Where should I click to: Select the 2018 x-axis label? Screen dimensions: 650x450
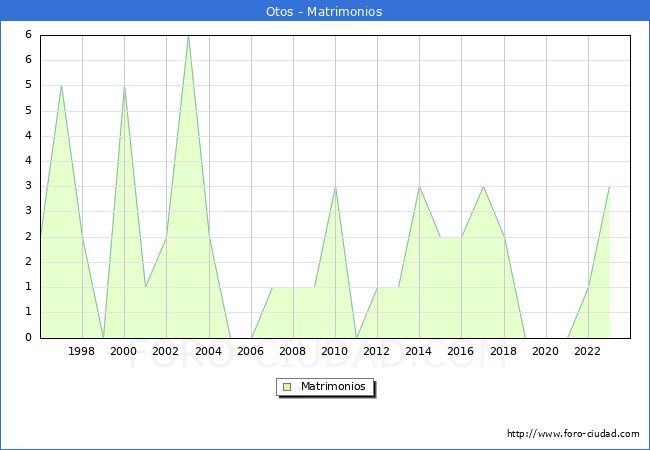tap(503, 351)
